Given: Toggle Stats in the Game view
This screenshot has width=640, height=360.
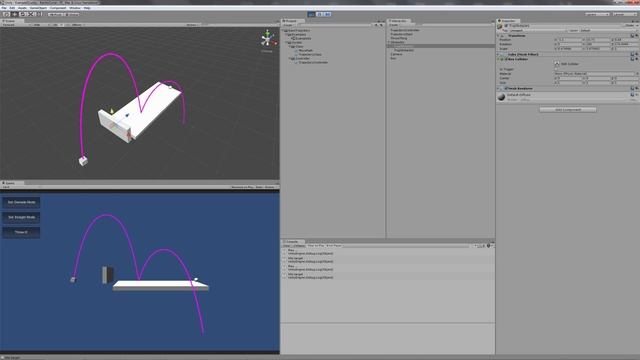Looking at the screenshot, I should [259, 187].
